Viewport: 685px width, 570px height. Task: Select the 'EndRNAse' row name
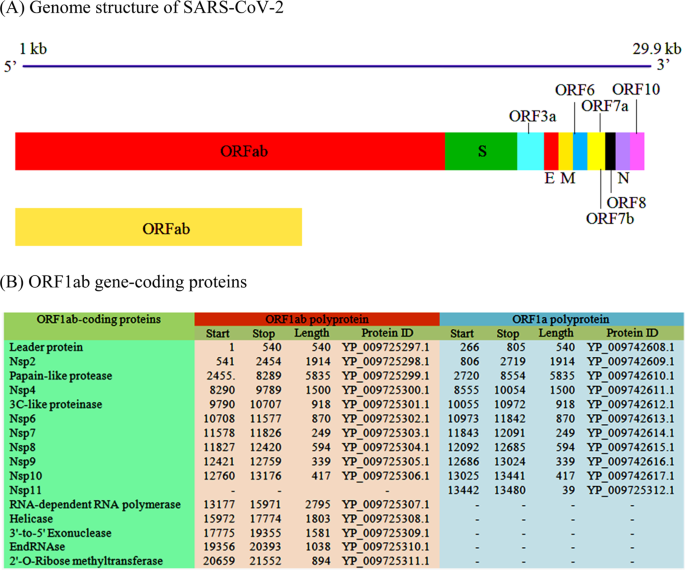[37, 547]
